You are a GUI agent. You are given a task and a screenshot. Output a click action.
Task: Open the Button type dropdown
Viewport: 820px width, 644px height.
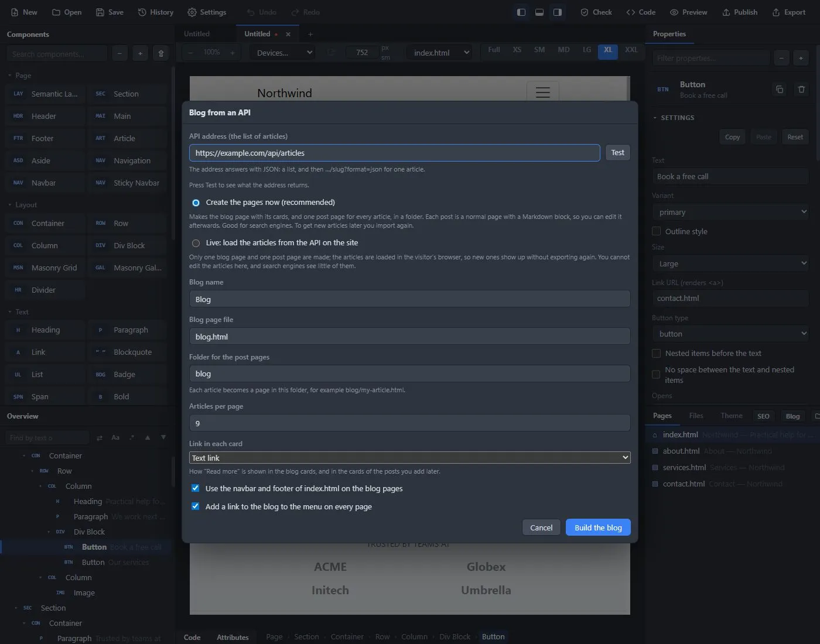coord(730,334)
